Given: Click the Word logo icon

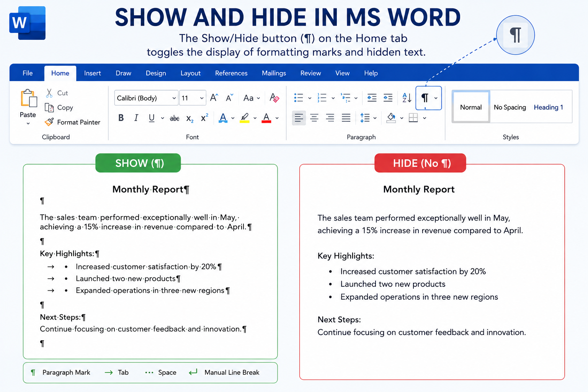Looking at the screenshot, I should (27, 23).
